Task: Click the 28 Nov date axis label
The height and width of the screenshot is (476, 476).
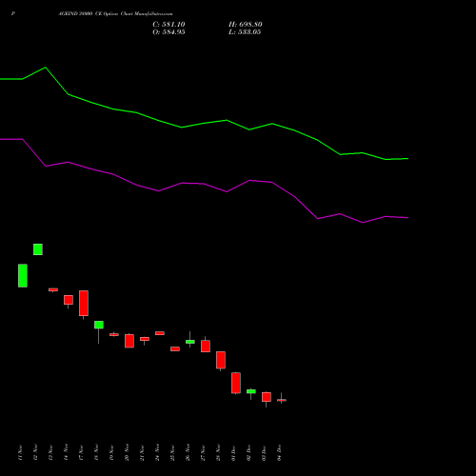Action: pos(218,452)
